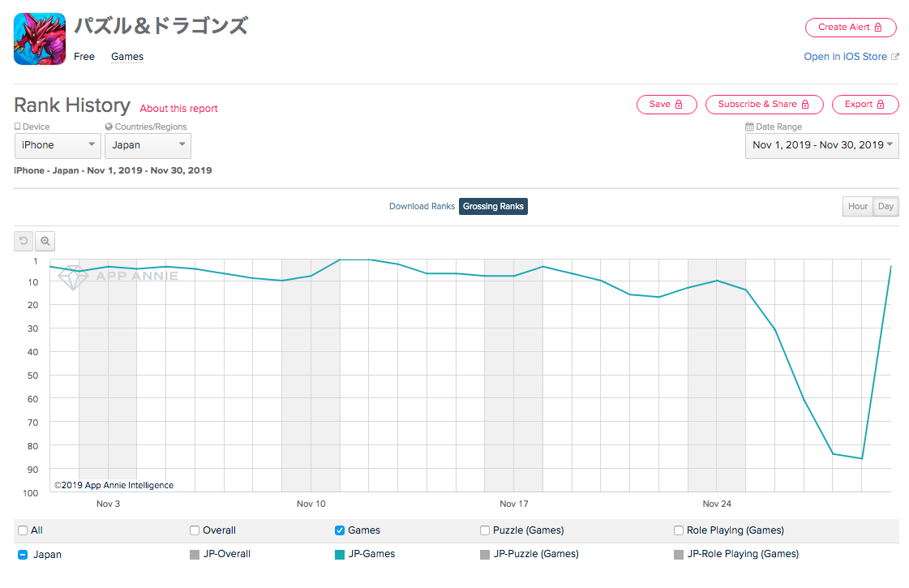Open the About this report link

click(178, 109)
